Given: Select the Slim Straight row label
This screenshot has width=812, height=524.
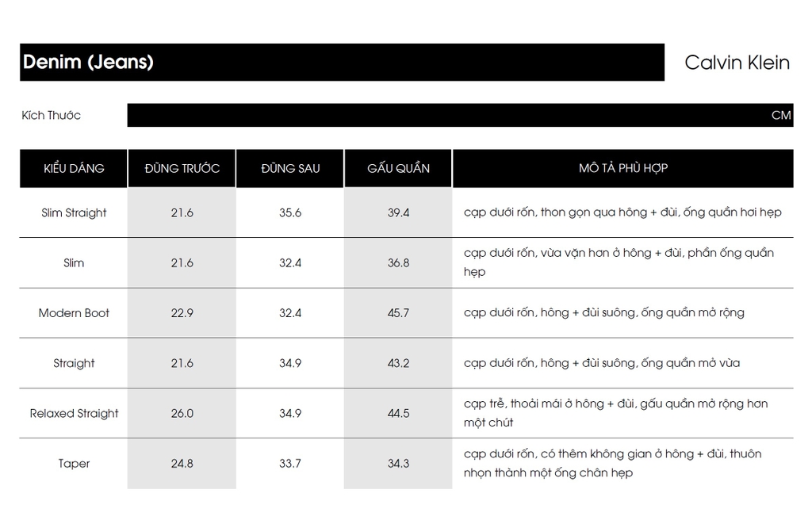Looking at the screenshot, I should [74, 212].
